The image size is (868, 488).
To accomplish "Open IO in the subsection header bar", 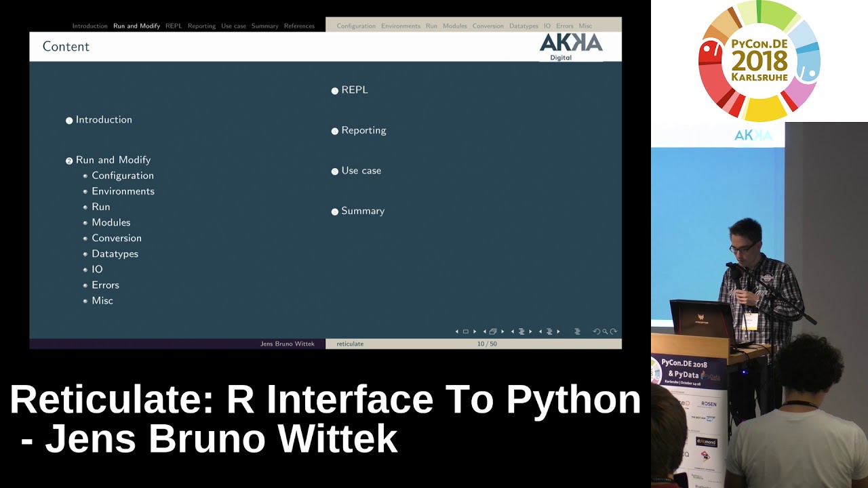I will click(547, 26).
